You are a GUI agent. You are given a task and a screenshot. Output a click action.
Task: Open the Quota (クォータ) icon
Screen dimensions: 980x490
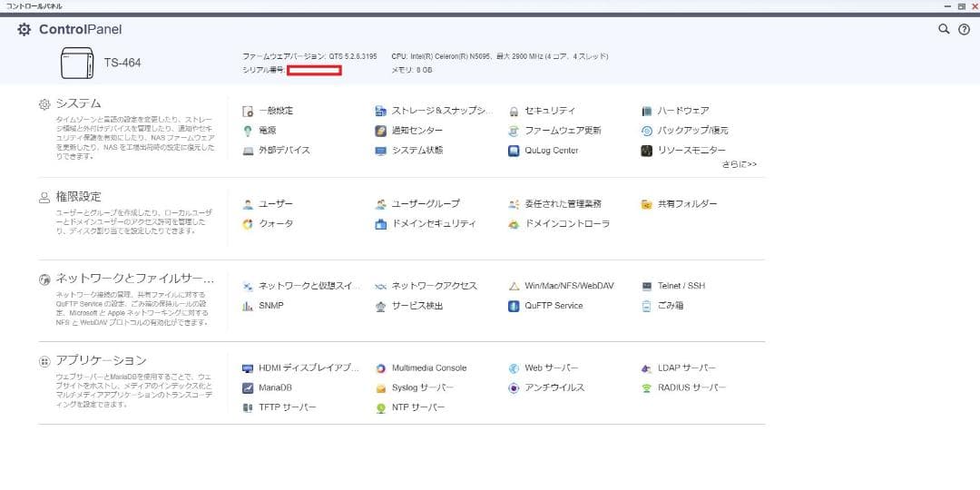click(x=248, y=224)
